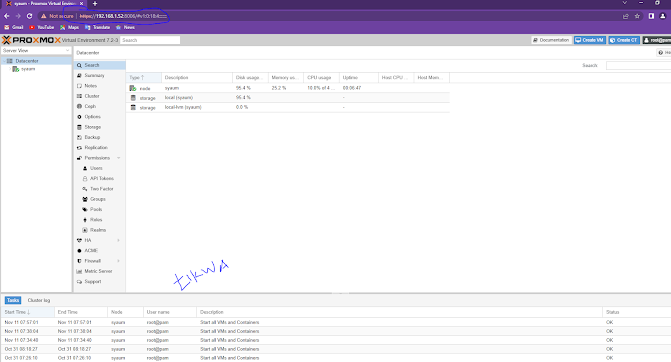Click the Backup icon

click(79, 137)
